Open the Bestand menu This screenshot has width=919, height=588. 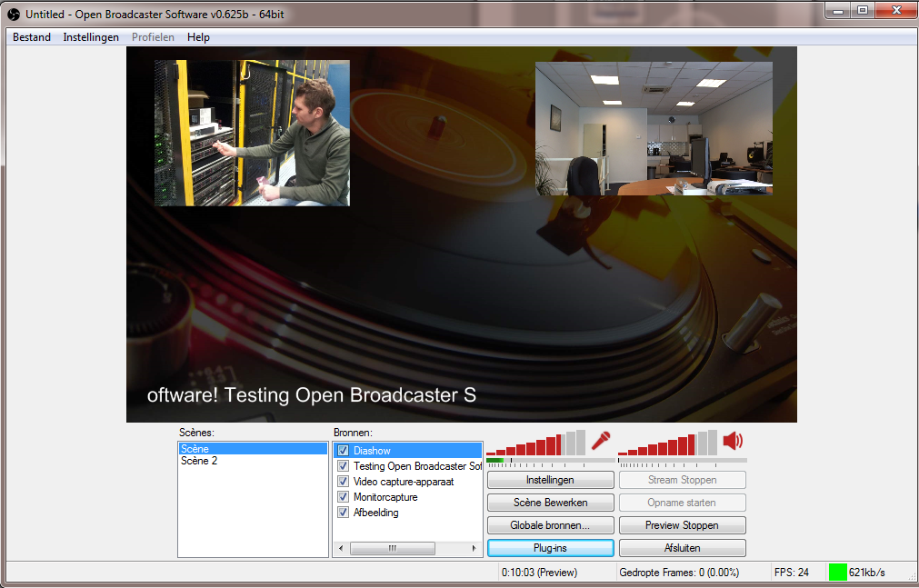[x=32, y=37]
